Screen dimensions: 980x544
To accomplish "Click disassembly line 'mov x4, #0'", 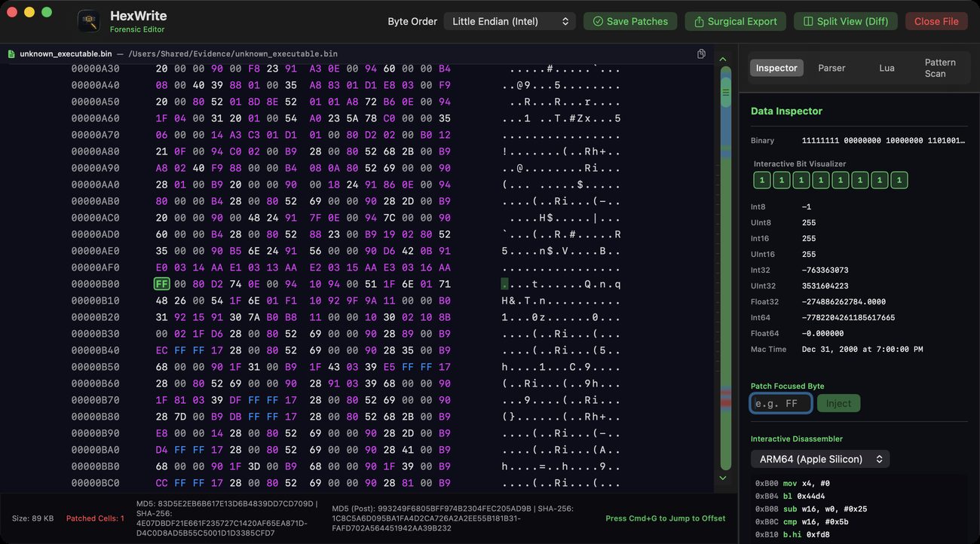I will pyautogui.click(x=792, y=483).
